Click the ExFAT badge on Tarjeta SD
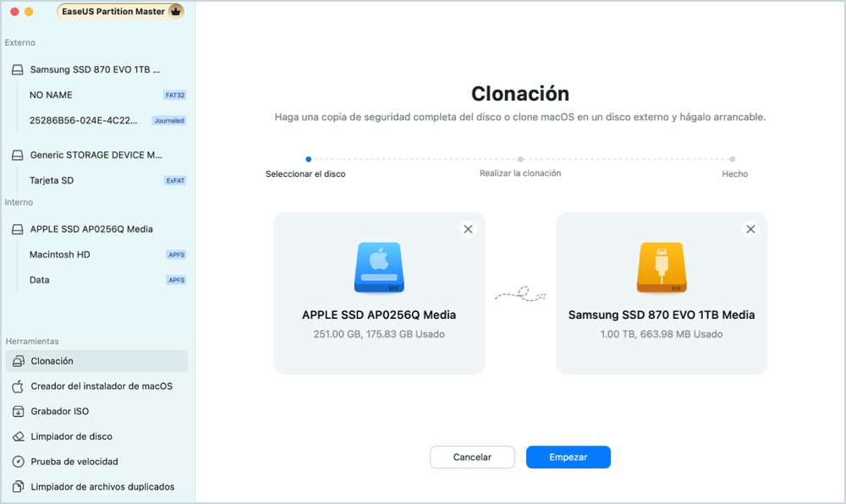Viewport: 846px width, 504px height. [x=175, y=181]
